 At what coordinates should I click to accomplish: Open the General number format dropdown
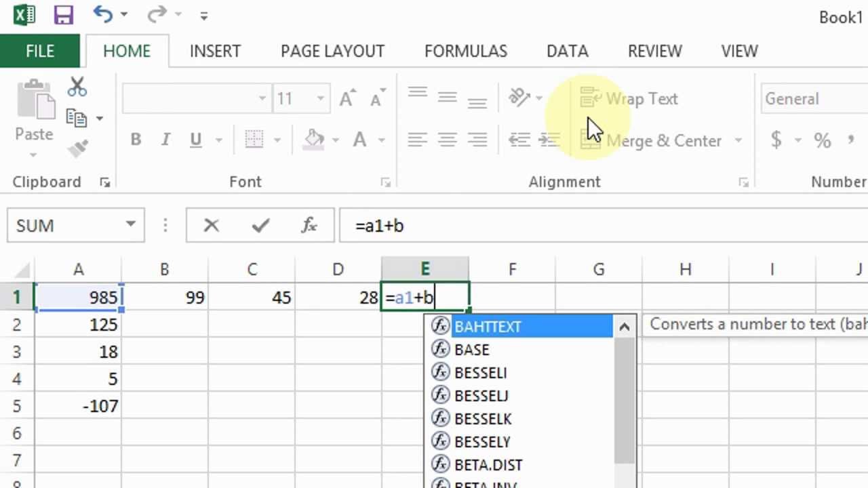tap(814, 99)
